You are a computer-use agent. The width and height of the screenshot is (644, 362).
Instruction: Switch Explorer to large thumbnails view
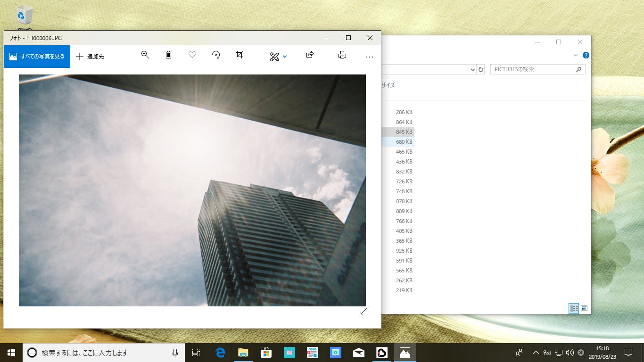584,308
